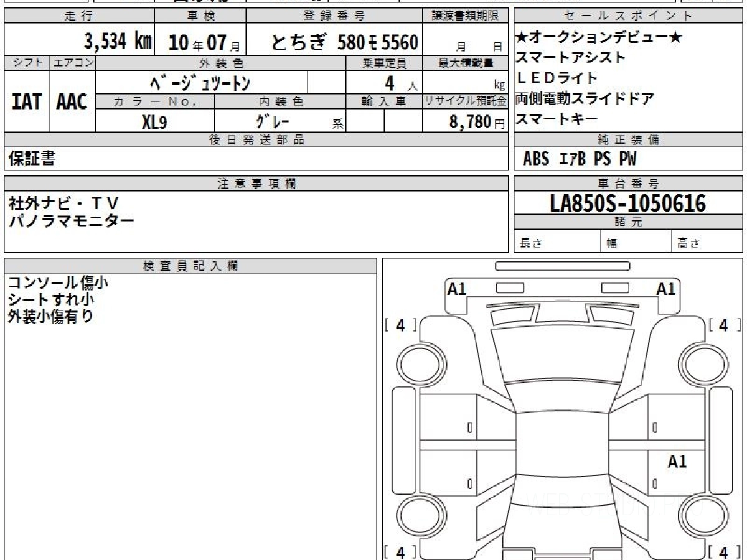This screenshot has width=747, height=560.
Task: Select the スマートキー sales point
Action: point(557,119)
